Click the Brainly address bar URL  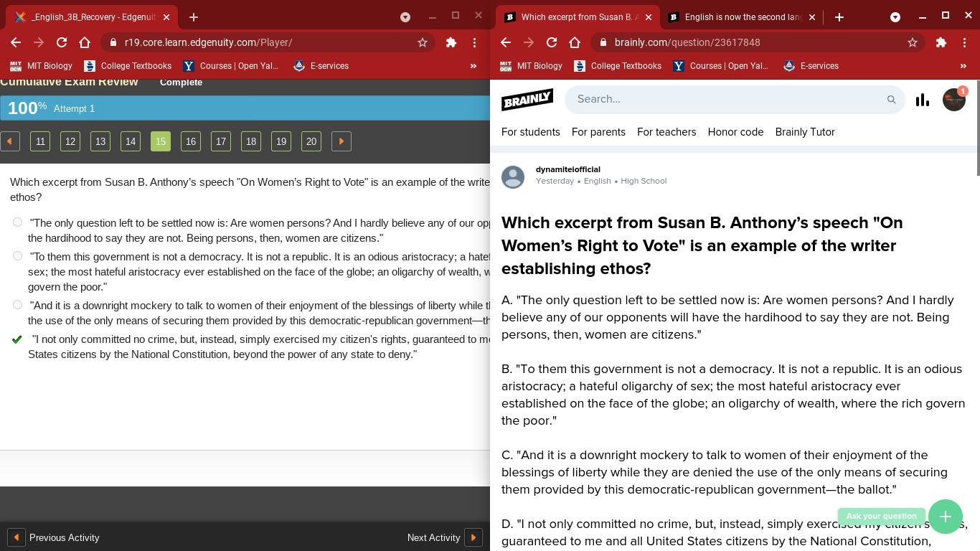pos(687,42)
